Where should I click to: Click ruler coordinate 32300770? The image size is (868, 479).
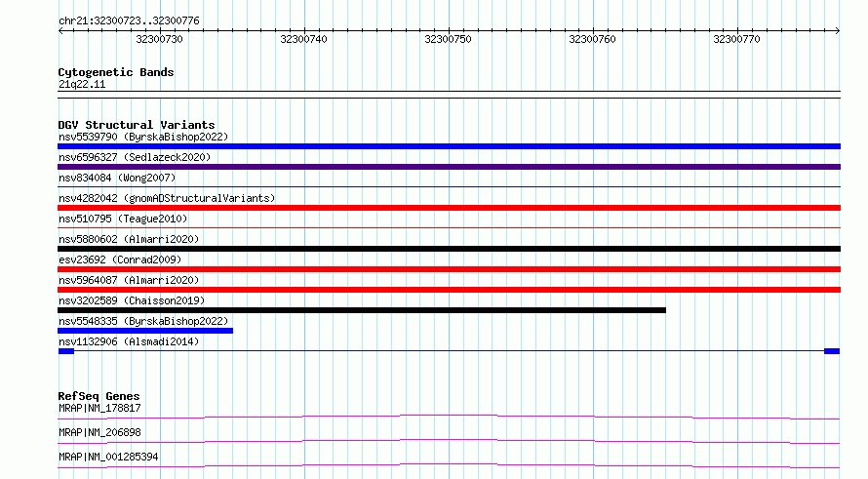736,39
